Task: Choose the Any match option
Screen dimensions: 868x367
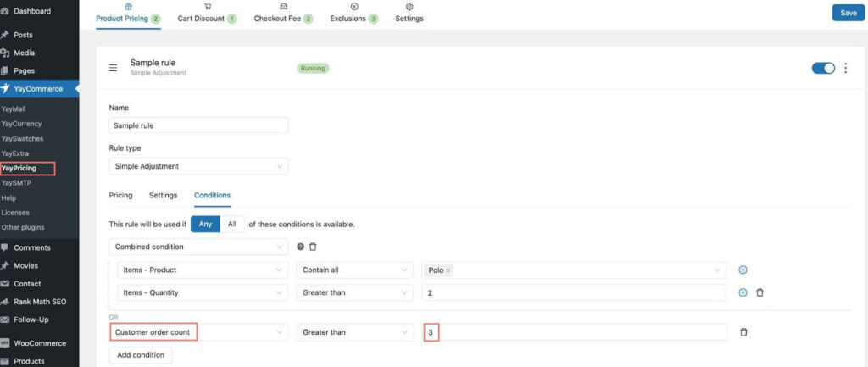Action: (205, 225)
